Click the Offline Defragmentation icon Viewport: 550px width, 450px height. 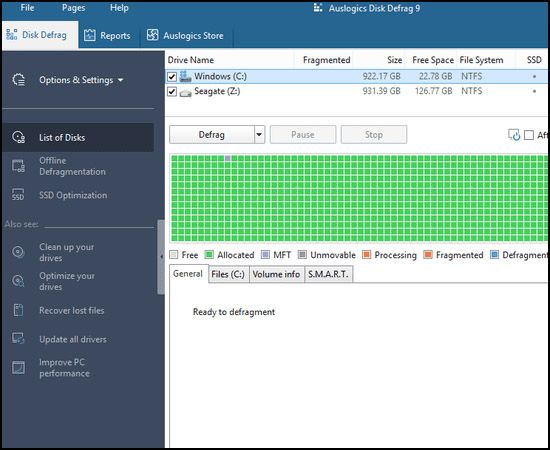point(19,166)
